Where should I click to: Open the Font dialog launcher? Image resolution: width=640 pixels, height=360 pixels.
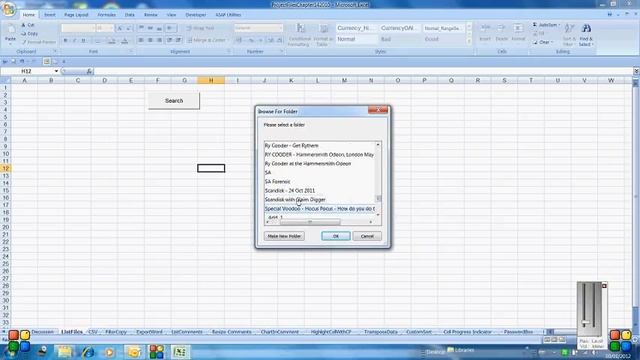click(131, 51)
